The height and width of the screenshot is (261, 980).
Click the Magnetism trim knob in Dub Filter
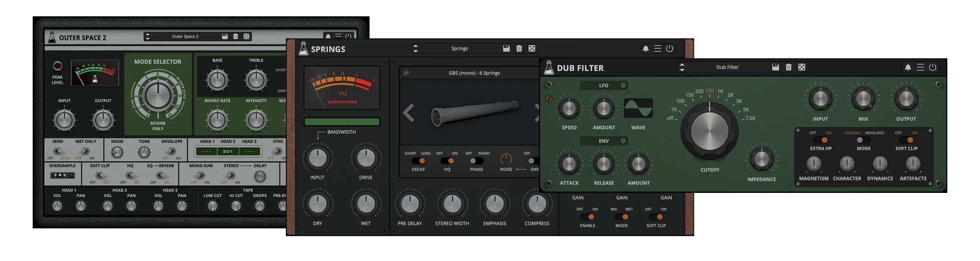(814, 164)
